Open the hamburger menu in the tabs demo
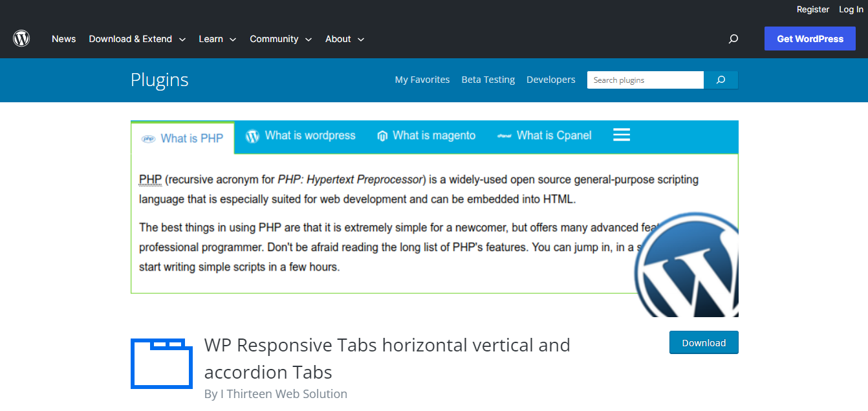 coord(621,135)
